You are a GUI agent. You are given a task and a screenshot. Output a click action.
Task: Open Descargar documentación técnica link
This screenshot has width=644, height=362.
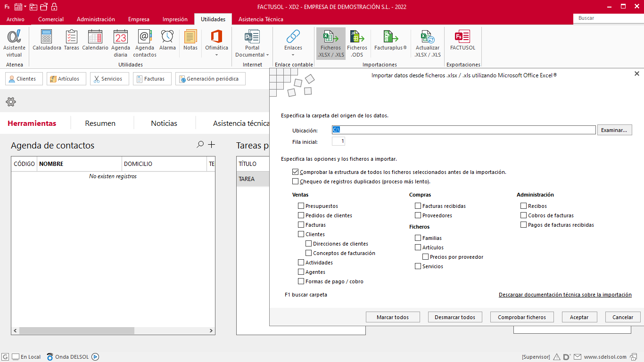tap(565, 295)
